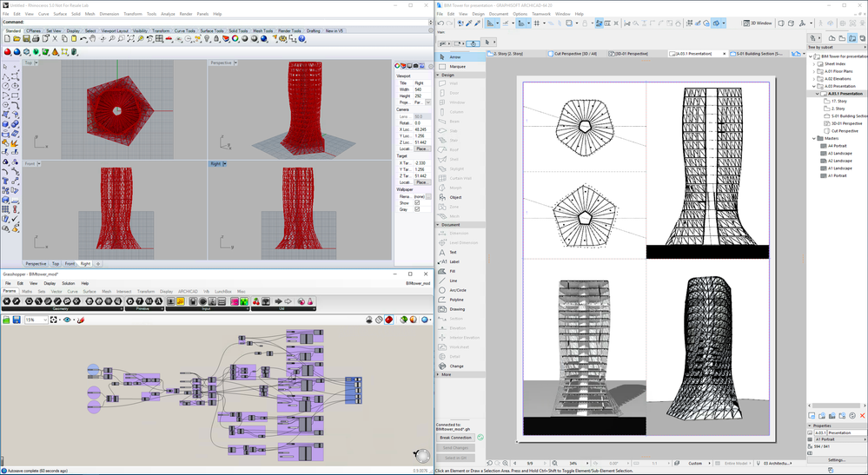Screen dimensions: 868x475
Task: Choose the Fill tool in Document section
Action: click(x=453, y=271)
